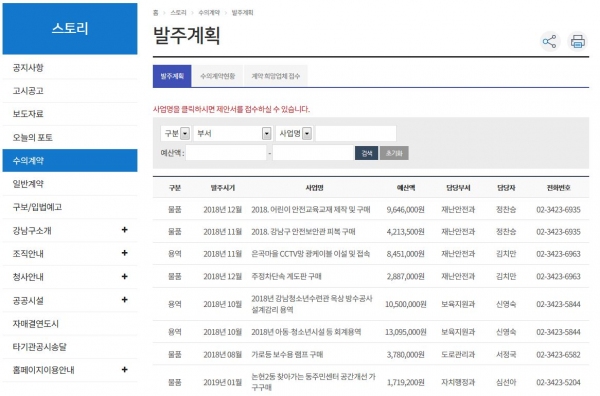Image resolution: width=600 pixels, height=396 pixels.
Task: Switch to the 계약 희망업체 접수 tab
Action: tap(276, 76)
